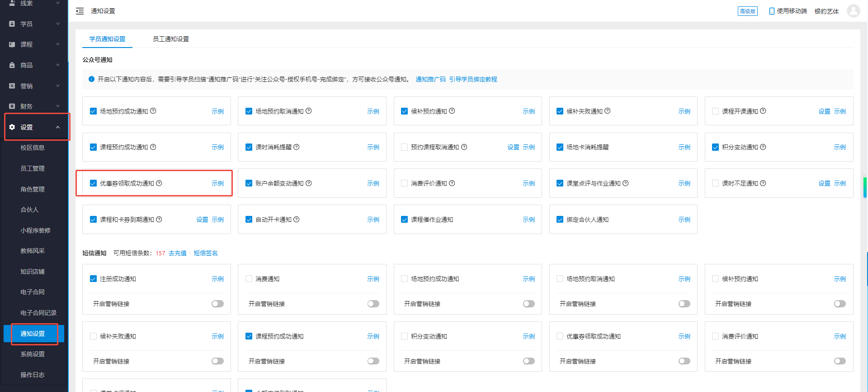Click 设置 link for 课程和卡券到期通知
This screenshot has height=392, width=868.
tap(202, 220)
